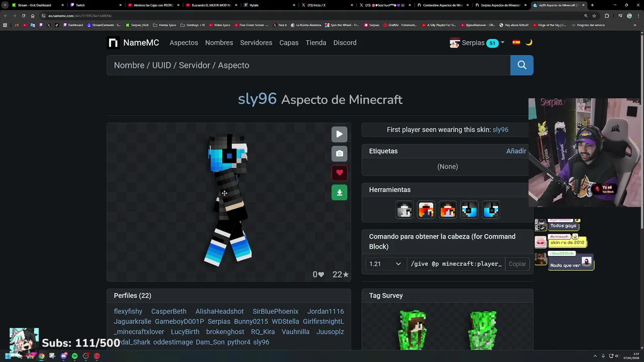
Task: Open the Tienda menu
Action: coord(316,43)
